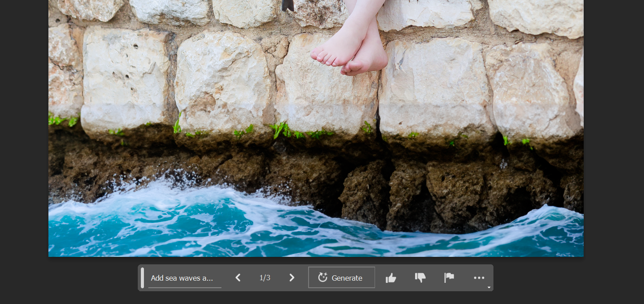Report the result with the flag icon
The width and height of the screenshot is (644, 304).
[449, 278]
